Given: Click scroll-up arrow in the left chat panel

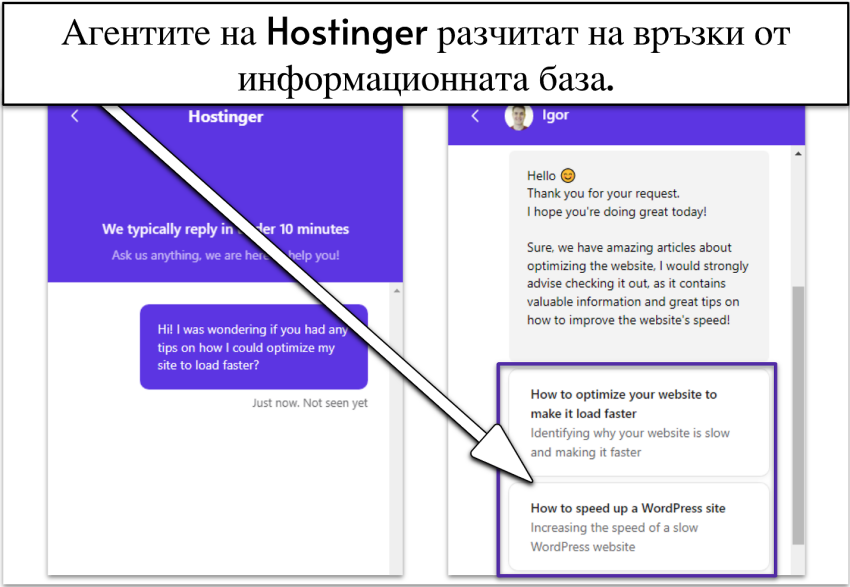Looking at the screenshot, I should pos(396,291).
